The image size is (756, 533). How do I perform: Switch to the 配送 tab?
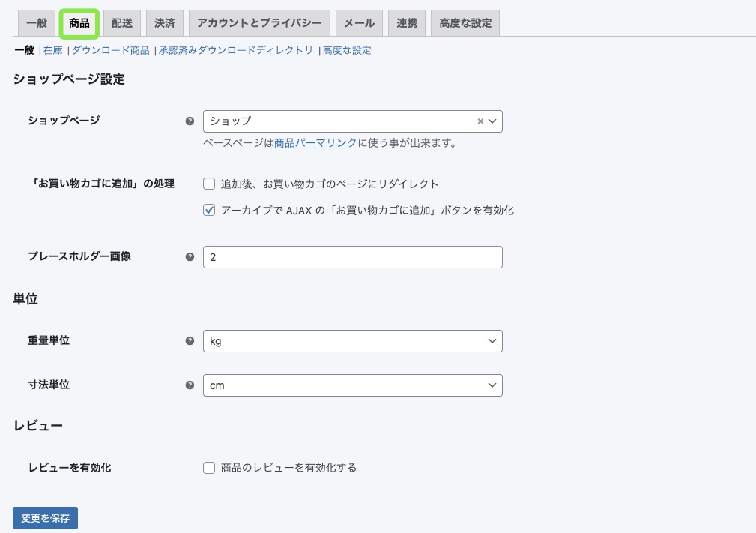click(x=122, y=23)
